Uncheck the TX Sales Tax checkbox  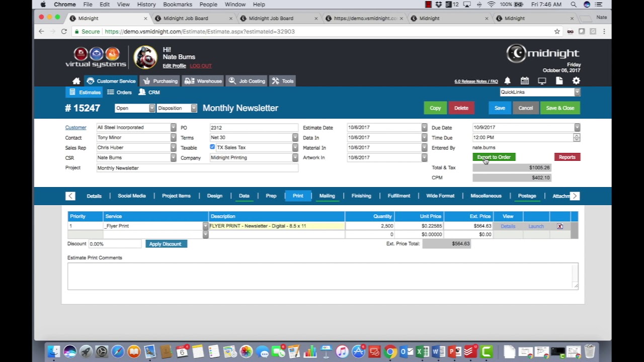coord(212,147)
